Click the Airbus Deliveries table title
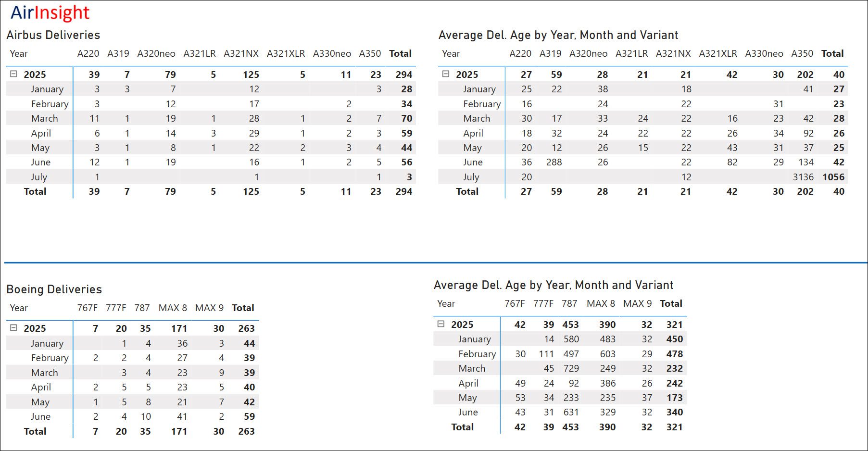Screen dimensions: 868x451 (53, 35)
